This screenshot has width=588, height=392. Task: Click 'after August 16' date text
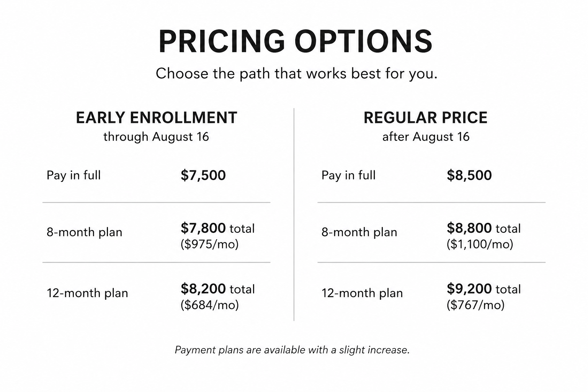[x=426, y=137]
